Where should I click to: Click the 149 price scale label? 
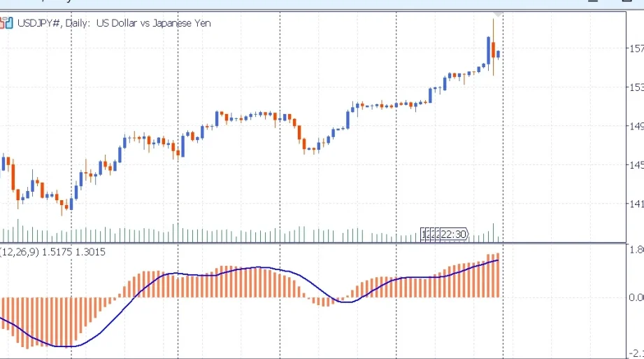[635, 127]
